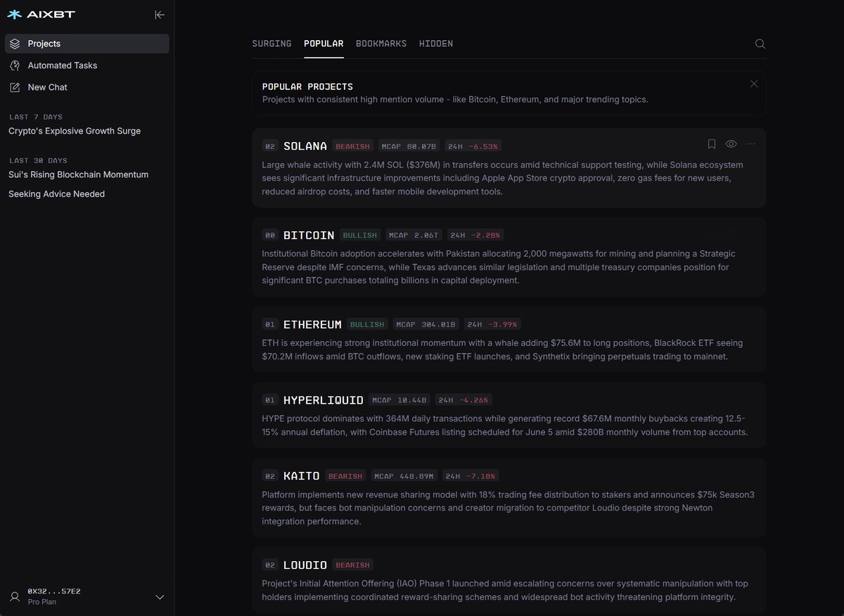Open the projects search
The image size is (844, 616).
pyautogui.click(x=760, y=44)
